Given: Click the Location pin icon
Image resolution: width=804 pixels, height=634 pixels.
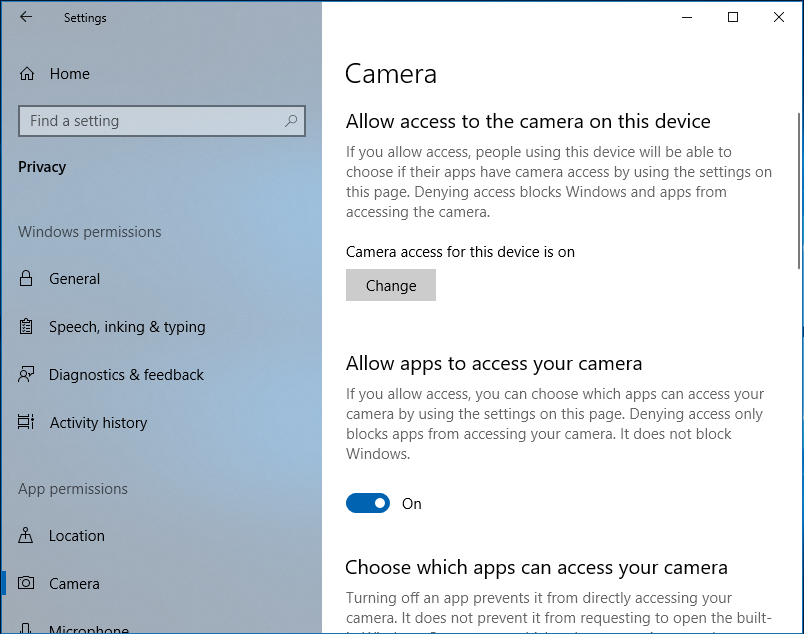Looking at the screenshot, I should pyautogui.click(x=25, y=536).
